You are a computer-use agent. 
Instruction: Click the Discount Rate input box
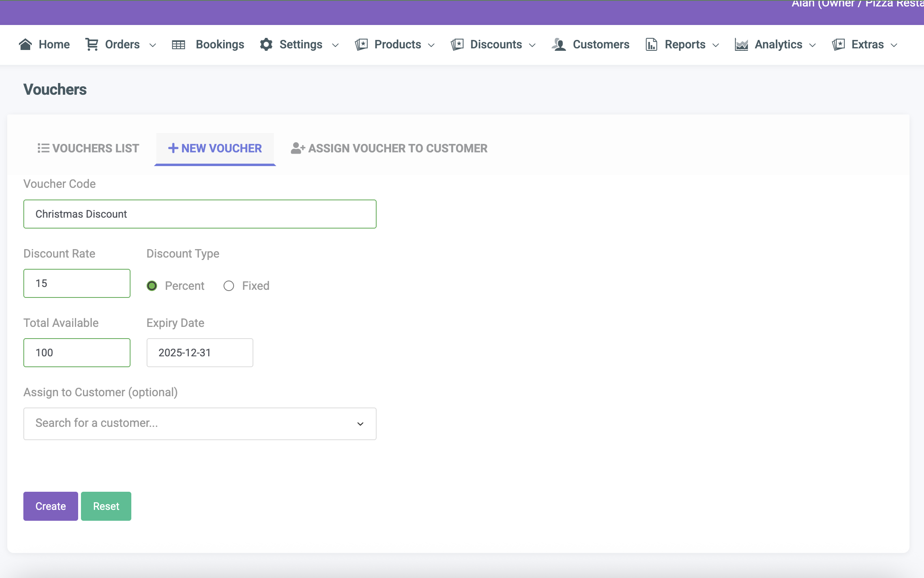click(x=77, y=283)
